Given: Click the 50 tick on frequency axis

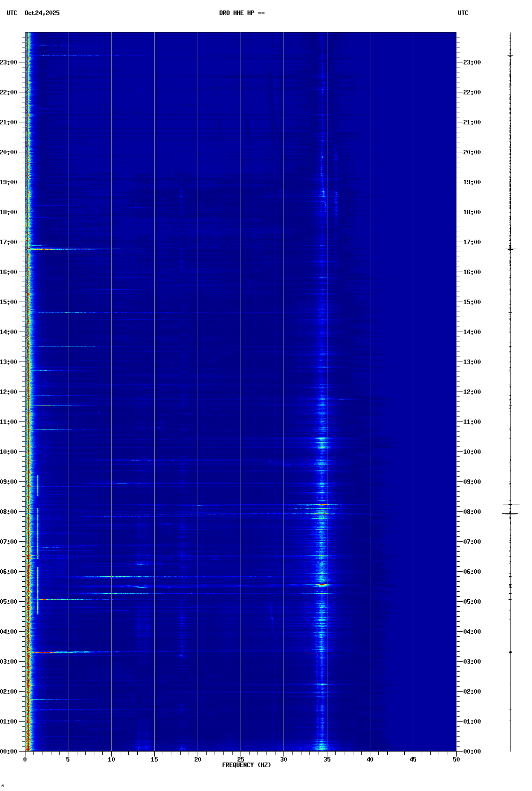Looking at the screenshot, I should tap(456, 760).
